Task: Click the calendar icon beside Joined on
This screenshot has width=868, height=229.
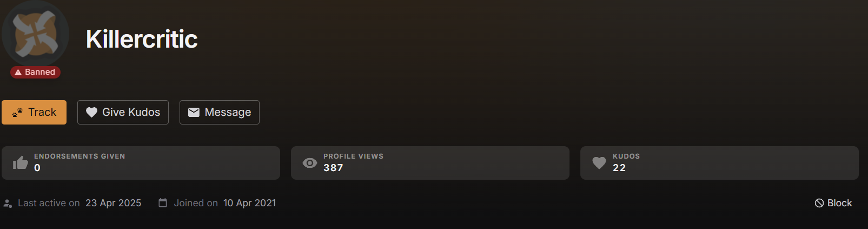Action: [163, 202]
